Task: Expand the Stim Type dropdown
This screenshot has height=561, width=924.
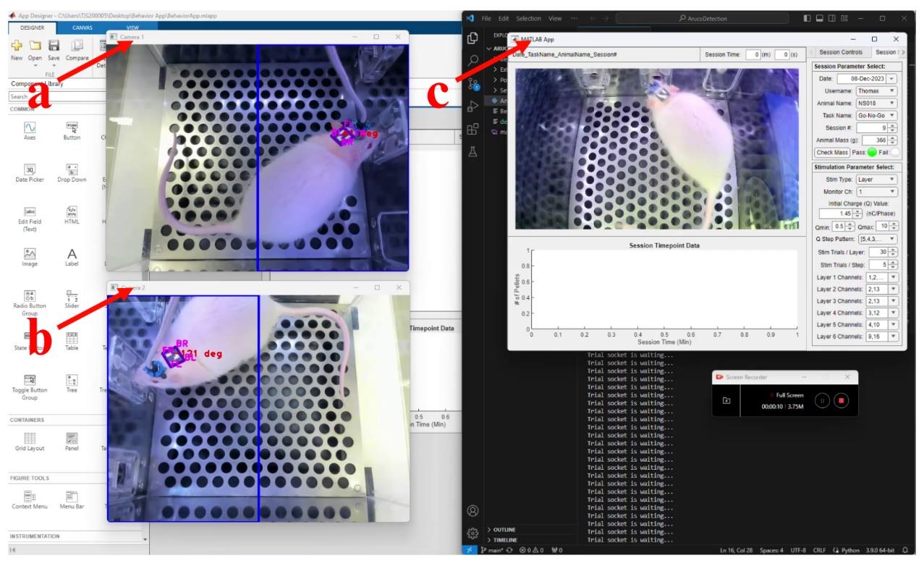Action: [x=875, y=180]
